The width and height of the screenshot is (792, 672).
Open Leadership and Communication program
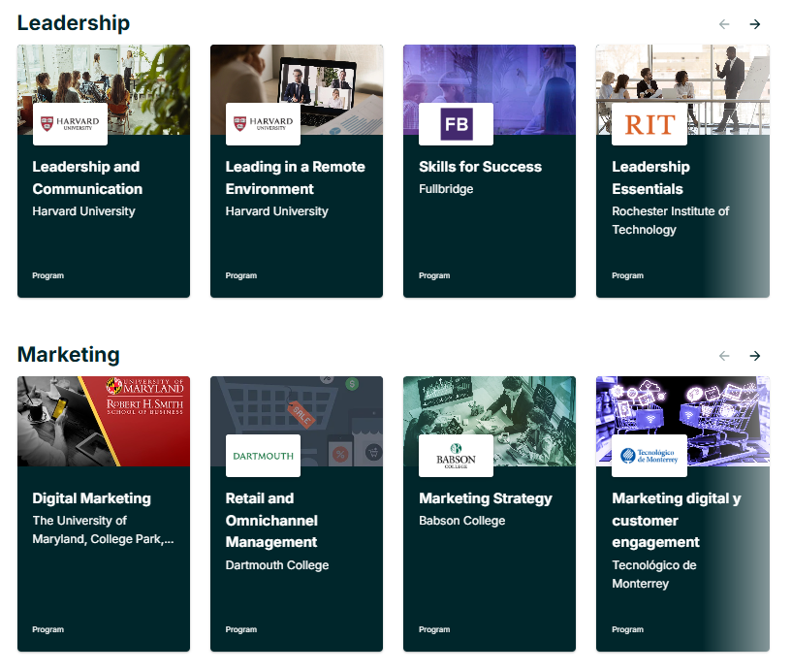(x=87, y=177)
